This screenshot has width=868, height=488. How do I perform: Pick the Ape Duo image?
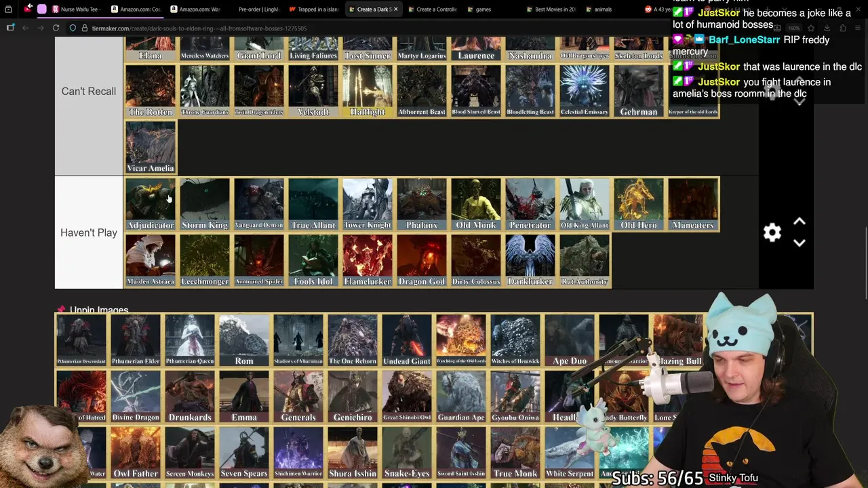pos(570,340)
